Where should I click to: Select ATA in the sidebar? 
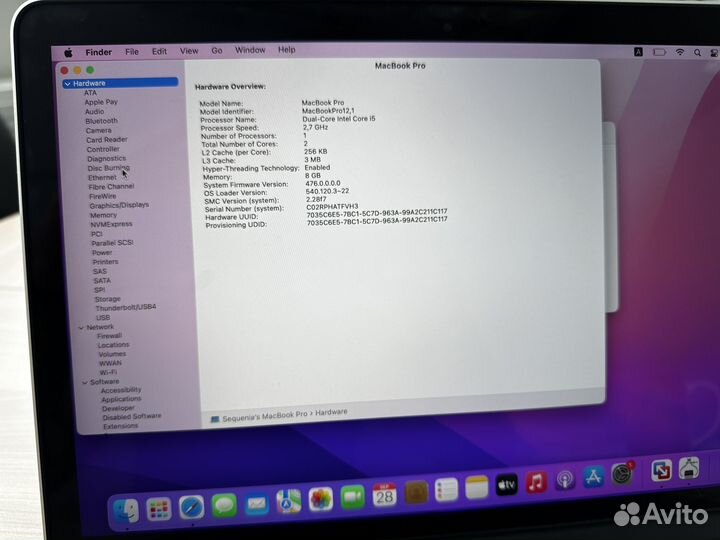point(90,93)
